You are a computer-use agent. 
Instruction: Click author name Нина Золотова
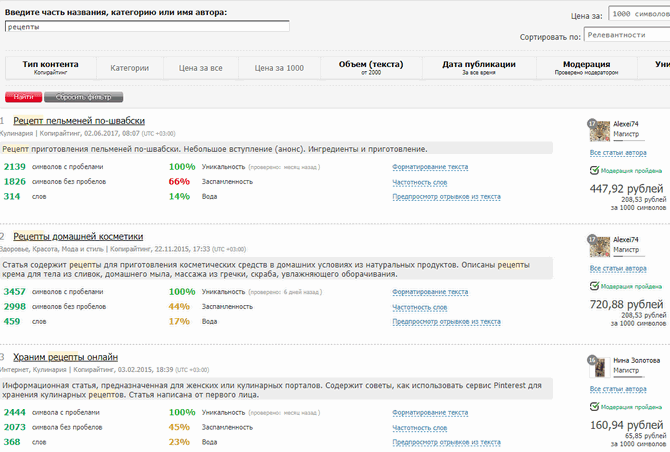(x=637, y=361)
